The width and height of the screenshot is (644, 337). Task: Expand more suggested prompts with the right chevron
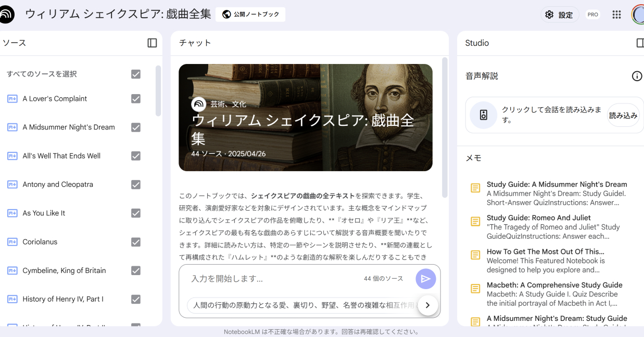pos(427,305)
